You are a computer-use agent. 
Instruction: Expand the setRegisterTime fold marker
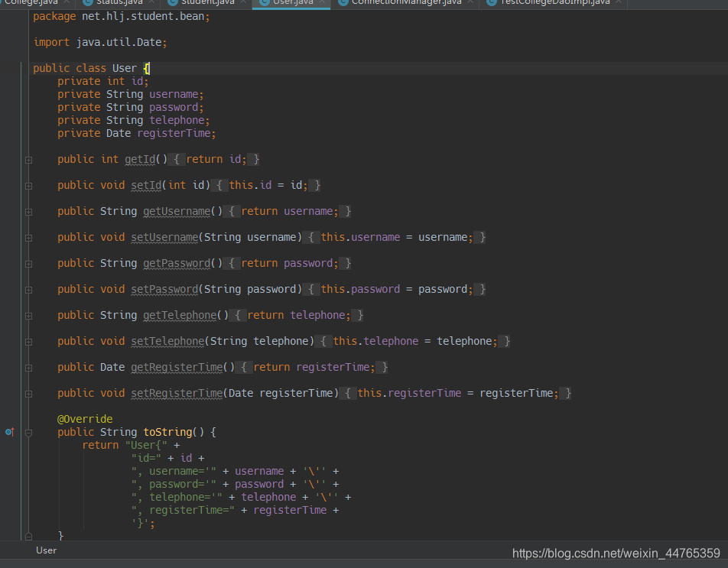click(28, 394)
